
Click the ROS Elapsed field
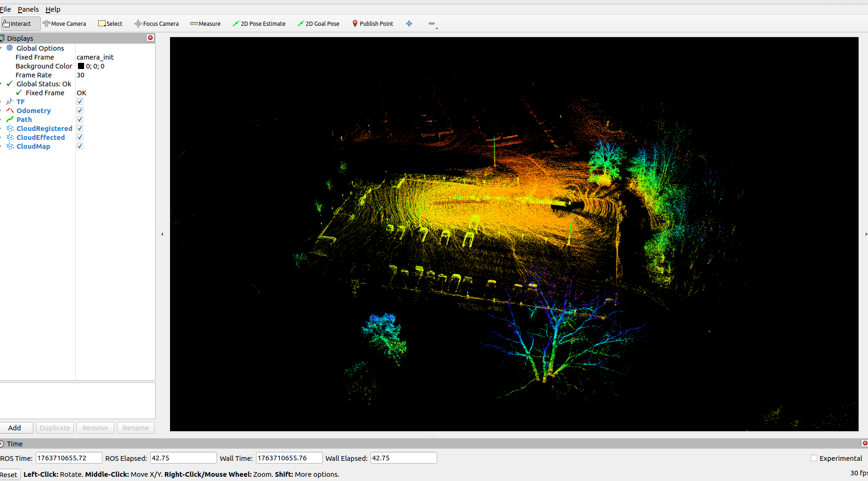tap(184, 458)
